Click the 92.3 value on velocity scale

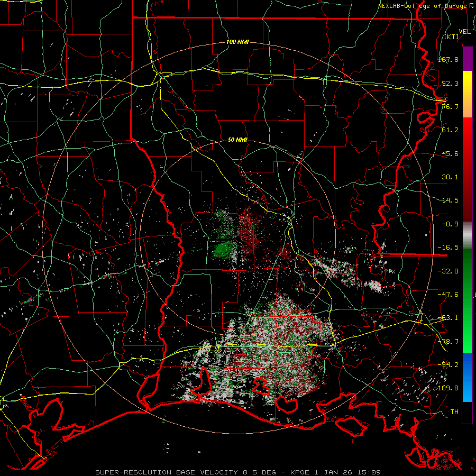tap(450, 83)
